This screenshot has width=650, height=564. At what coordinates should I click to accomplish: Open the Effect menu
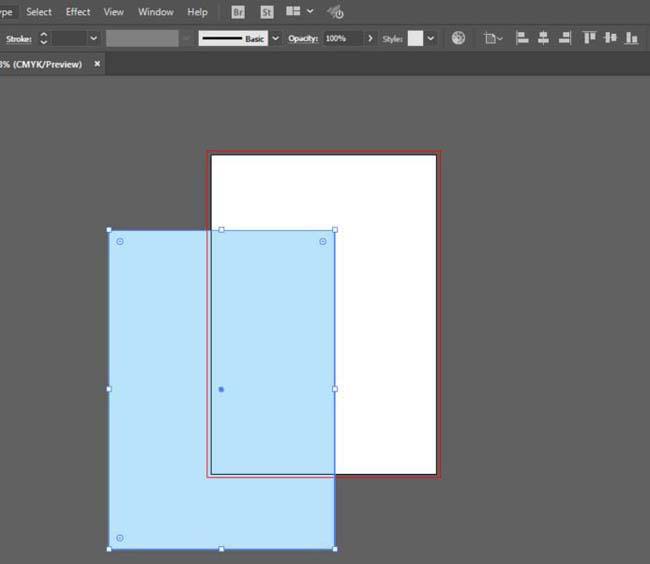coord(78,12)
